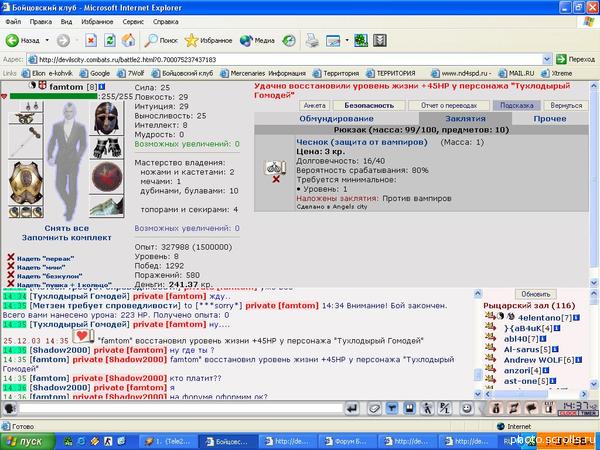Open the Вид menu

coord(66,22)
